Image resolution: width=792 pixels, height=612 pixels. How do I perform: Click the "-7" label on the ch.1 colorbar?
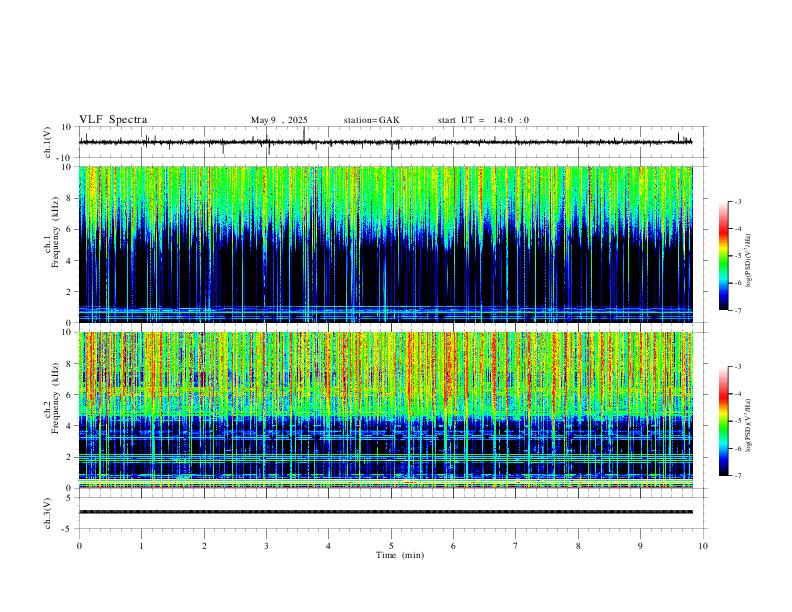[737, 311]
